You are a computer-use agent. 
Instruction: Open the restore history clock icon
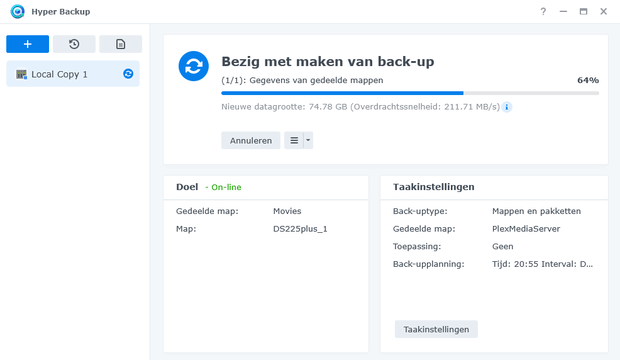pyautogui.click(x=74, y=44)
